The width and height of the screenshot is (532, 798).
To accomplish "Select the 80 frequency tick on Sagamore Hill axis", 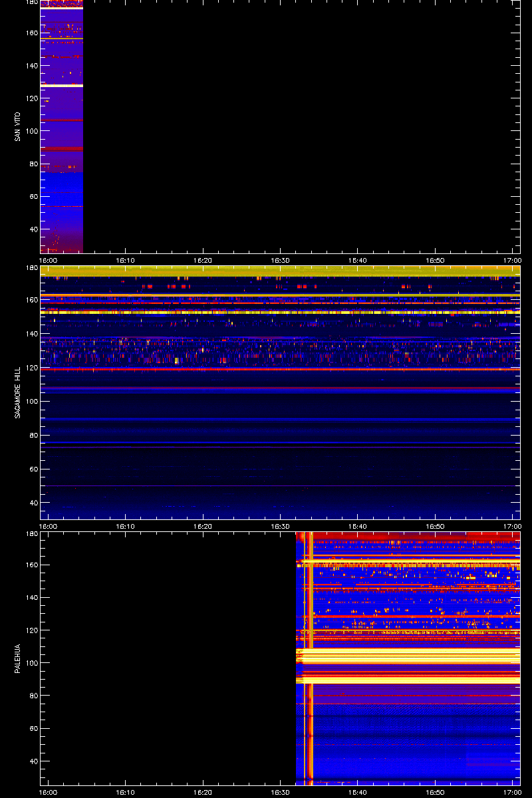I will (x=33, y=436).
